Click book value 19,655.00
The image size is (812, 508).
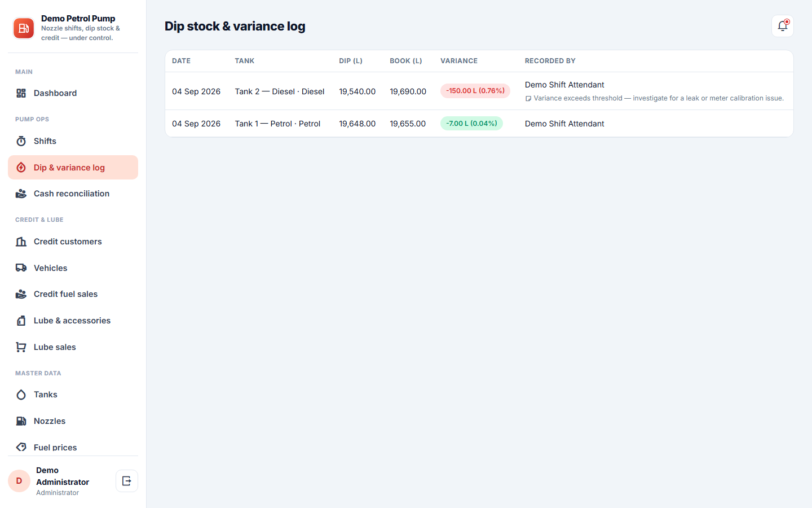coord(408,124)
